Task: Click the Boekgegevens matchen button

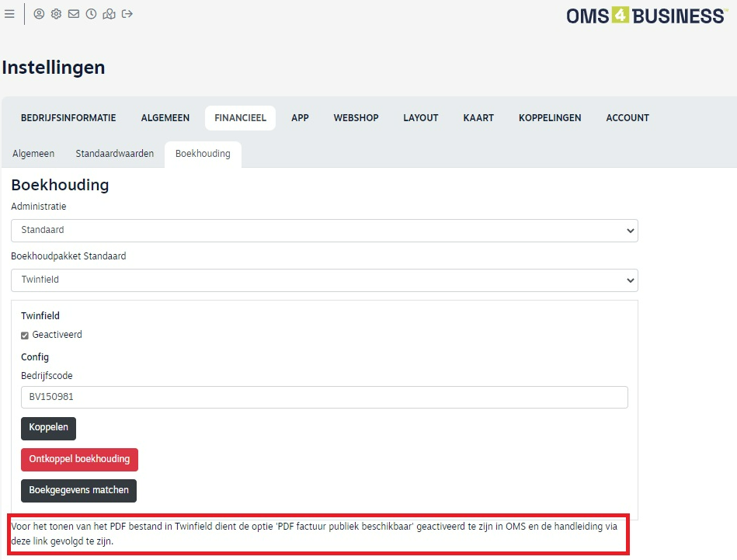Action: point(78,490)
